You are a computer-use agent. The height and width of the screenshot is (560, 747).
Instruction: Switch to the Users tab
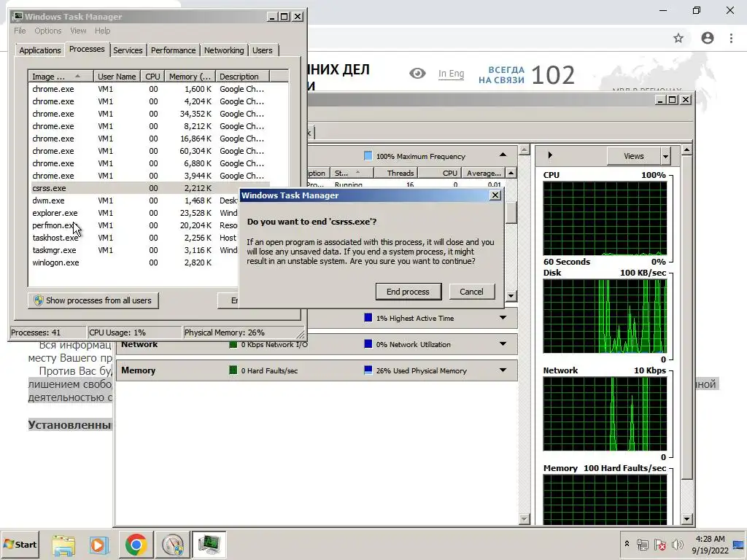[263, 50]
